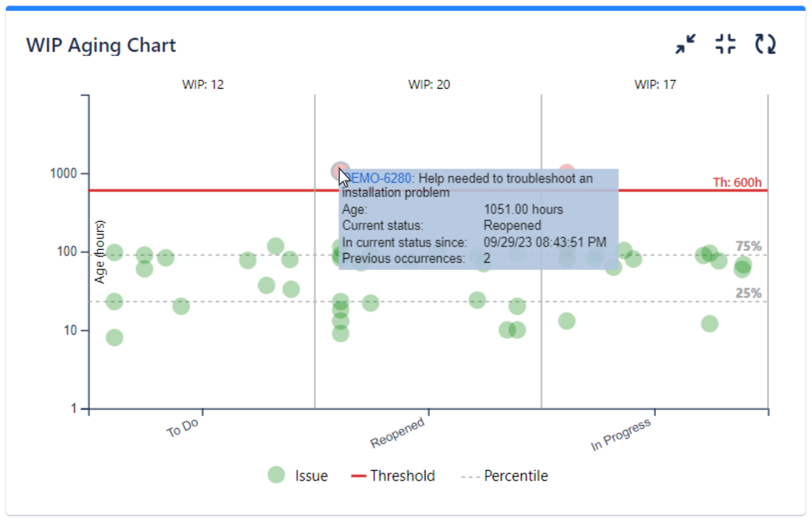Click the green Issue legend circle

[276, 475]
